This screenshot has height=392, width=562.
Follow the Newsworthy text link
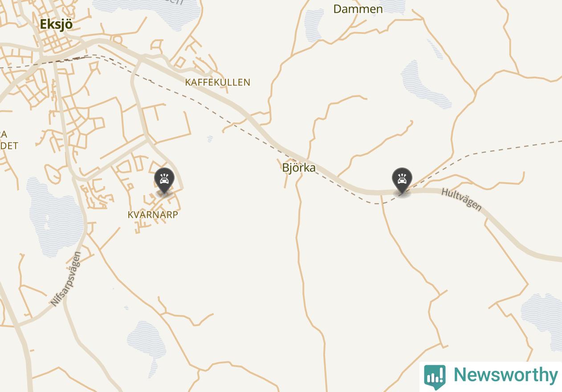[x=505, y=375]
